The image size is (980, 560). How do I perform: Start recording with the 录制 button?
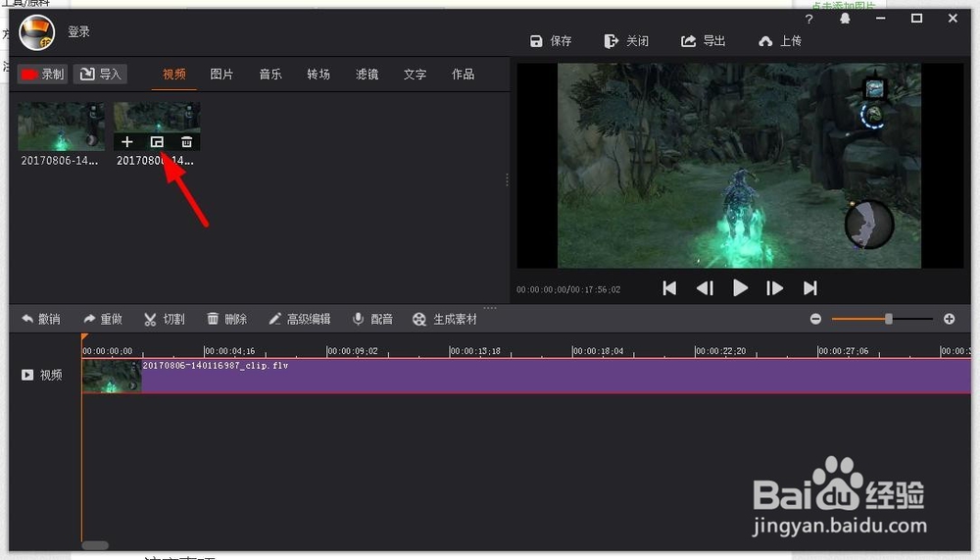(42, 74)
